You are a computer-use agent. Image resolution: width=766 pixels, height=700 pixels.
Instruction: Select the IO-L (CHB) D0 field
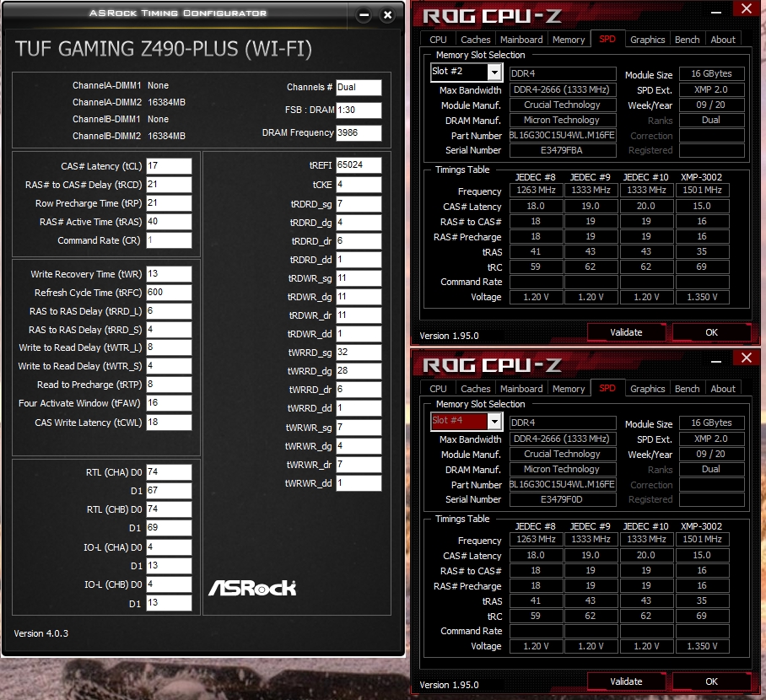[x=169, y=584]
